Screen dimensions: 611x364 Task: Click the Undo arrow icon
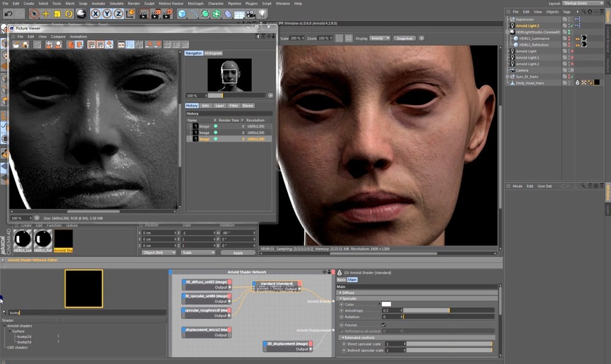coord(8,14)
